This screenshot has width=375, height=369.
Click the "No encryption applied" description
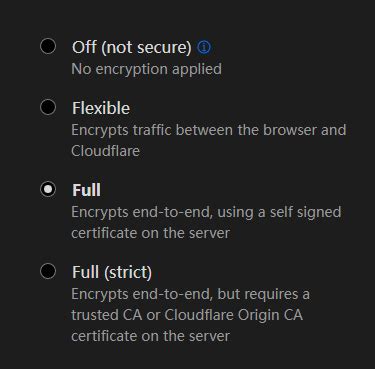[146, 69]
